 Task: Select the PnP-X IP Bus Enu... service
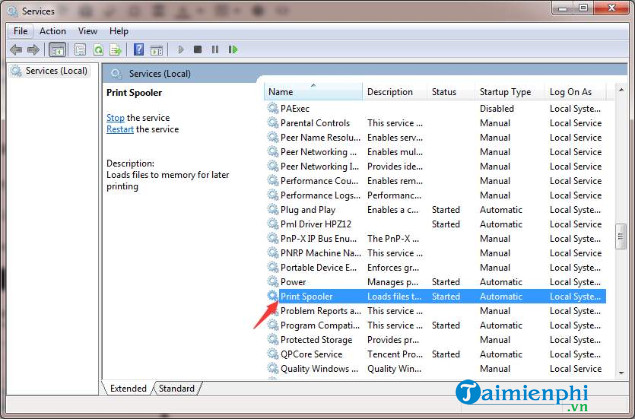pyautogui.click(x=435, y=239)
